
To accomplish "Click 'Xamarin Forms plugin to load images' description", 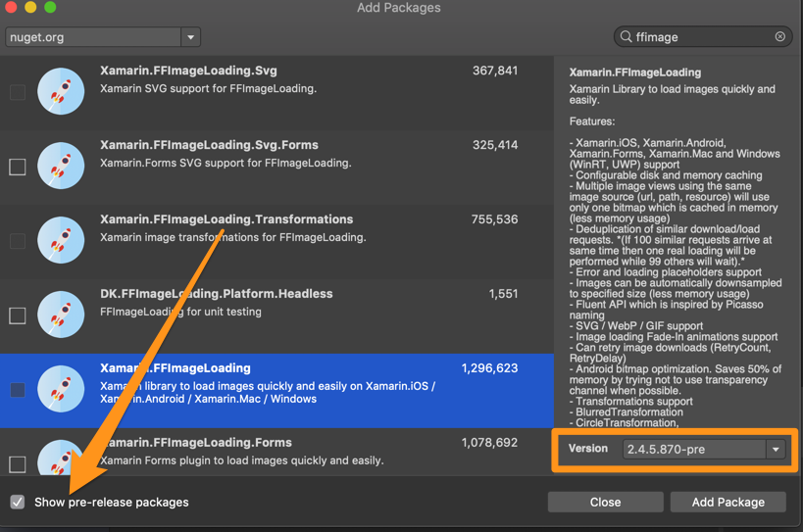I will [x=242, y=460].
